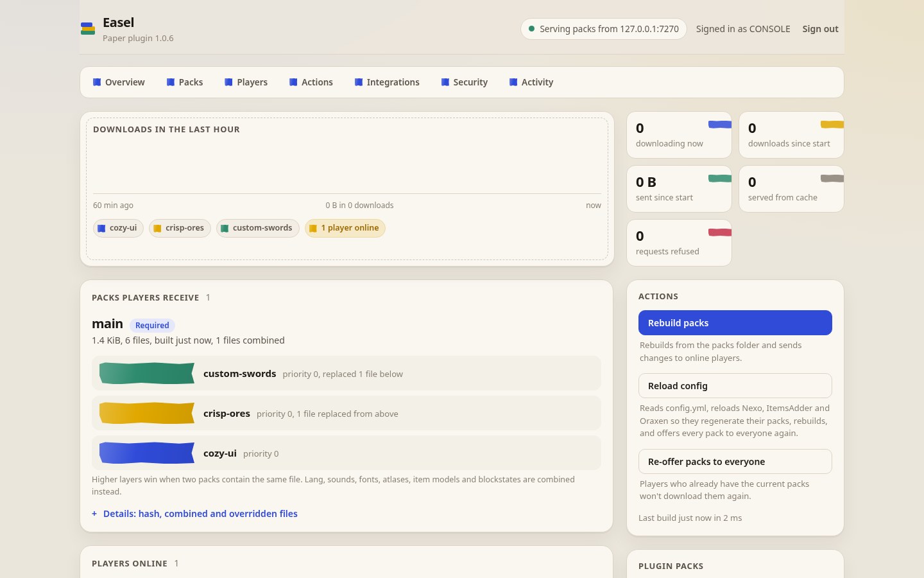Viewport: 924px width, 578px height.
Task: Click the yellow icon on the crisp-ores chip
Action: click(x=157, y=228)
